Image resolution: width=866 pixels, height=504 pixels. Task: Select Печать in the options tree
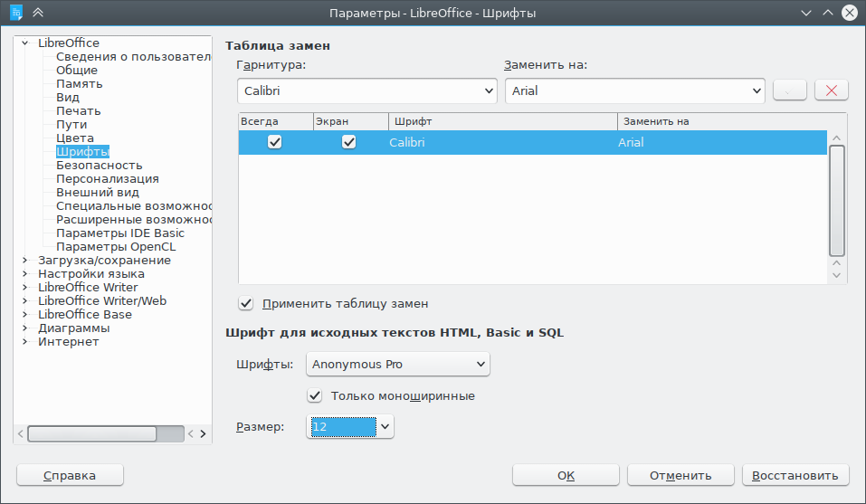click(x=79, y=111)
